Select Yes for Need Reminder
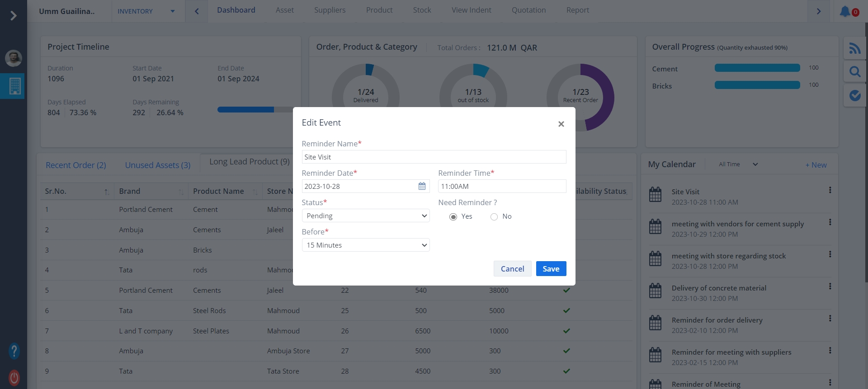 [x=453, y=217]
